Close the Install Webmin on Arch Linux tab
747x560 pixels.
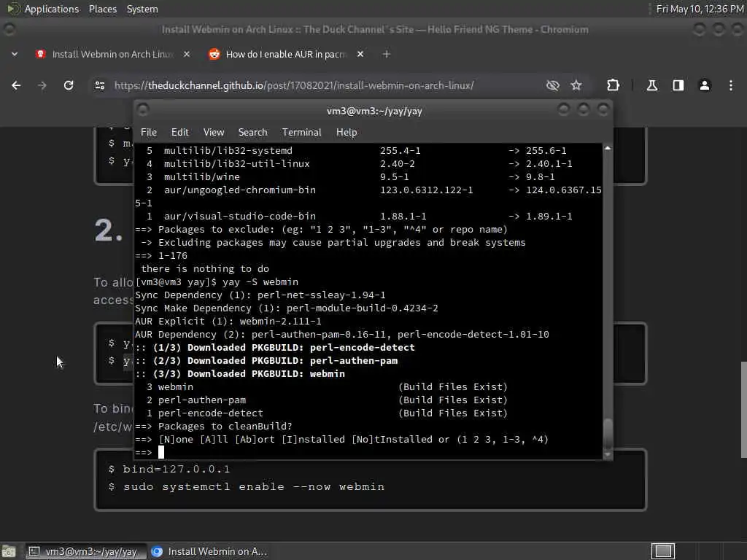tap(187, 54)
